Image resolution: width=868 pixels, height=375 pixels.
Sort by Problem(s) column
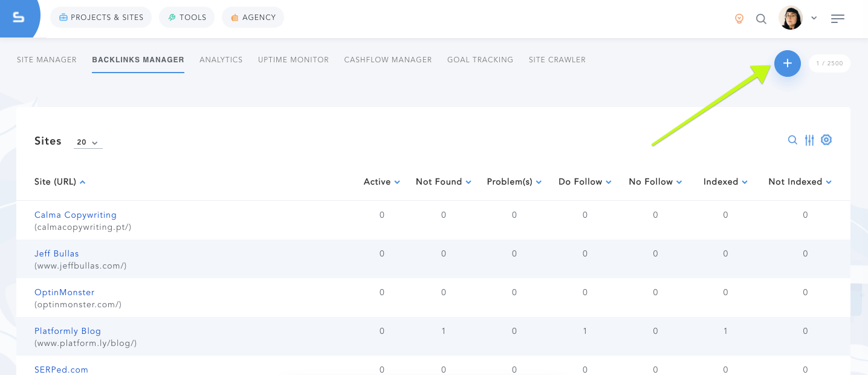[x=514, y=182]
